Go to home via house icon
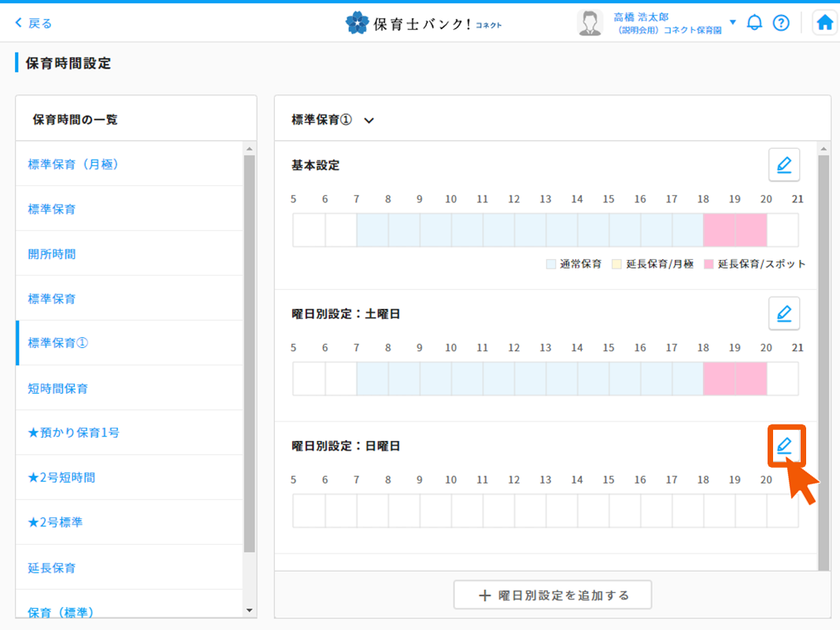This screenshot has height=630, width=840. pyautogui.click(x=824, y=23)
